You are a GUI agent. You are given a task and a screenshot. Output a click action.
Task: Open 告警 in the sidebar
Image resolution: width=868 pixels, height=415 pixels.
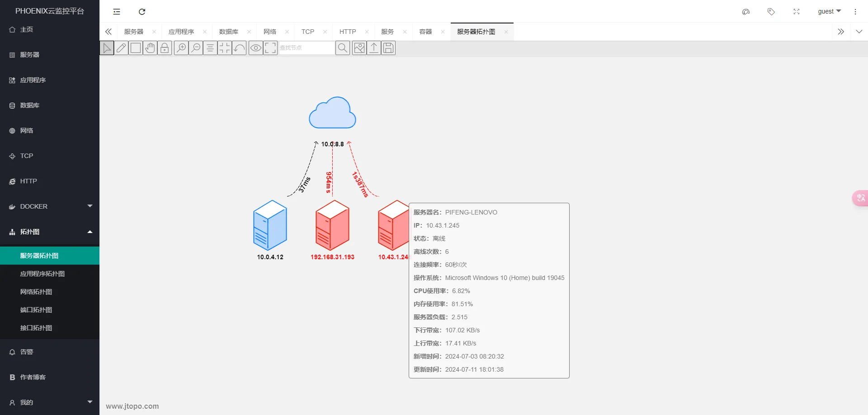pos(50,352)
